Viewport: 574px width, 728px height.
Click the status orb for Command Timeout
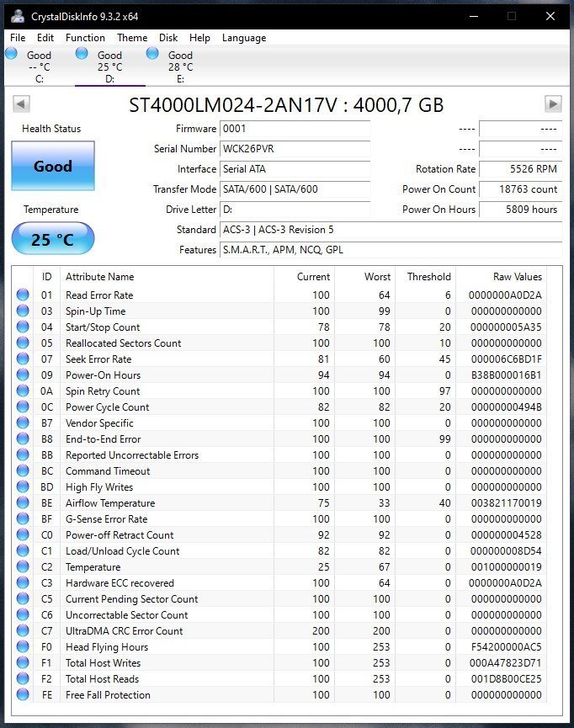point(23,470)
